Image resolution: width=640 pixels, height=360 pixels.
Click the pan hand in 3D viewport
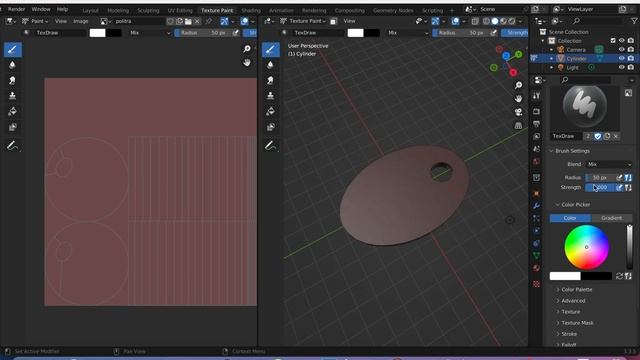[518, 99]
